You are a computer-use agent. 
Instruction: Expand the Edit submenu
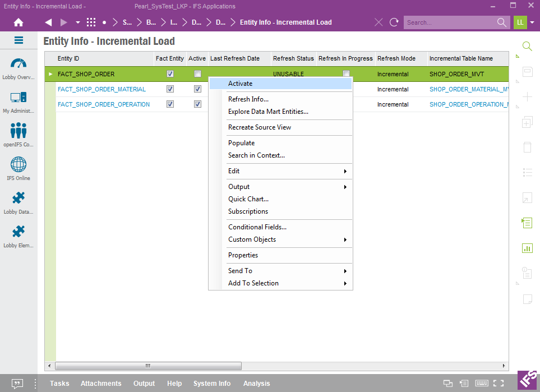coord(280,171)
